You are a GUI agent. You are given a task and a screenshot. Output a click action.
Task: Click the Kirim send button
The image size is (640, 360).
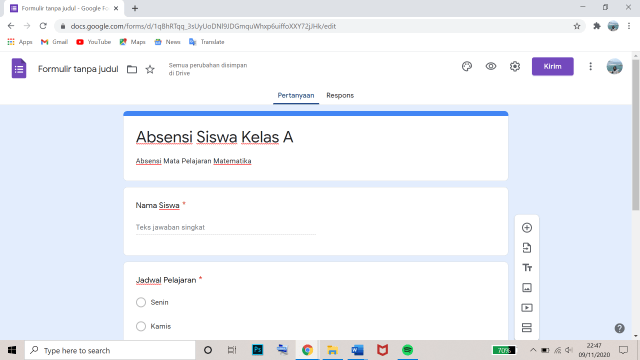point(552,67)
